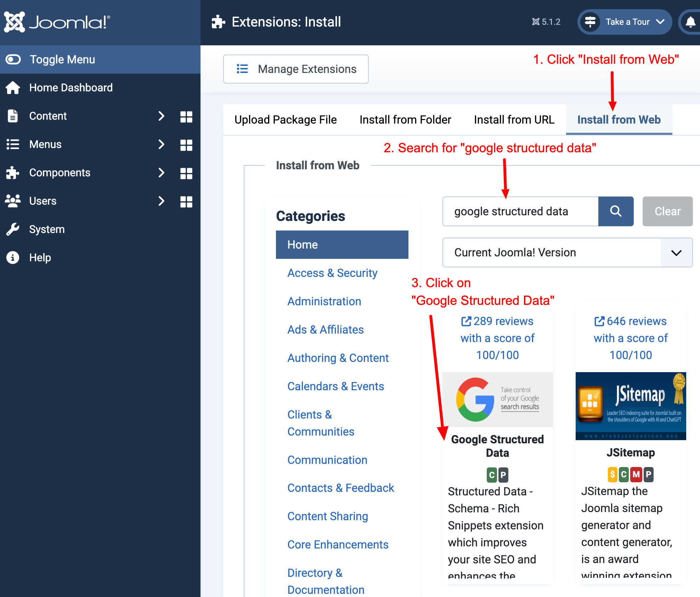700x597 pixels.
Task: Open the 646 reviews link
Action: [x=631, y=338]
